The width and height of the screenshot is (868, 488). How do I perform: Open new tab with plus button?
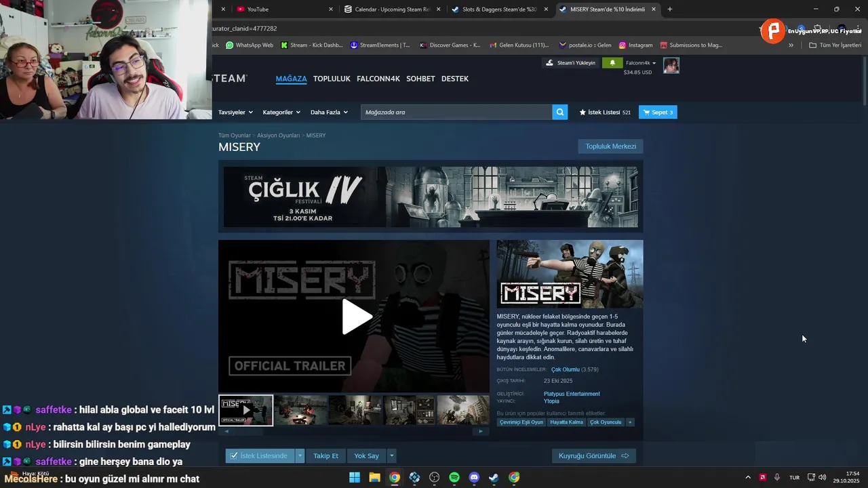pos(670,9)
